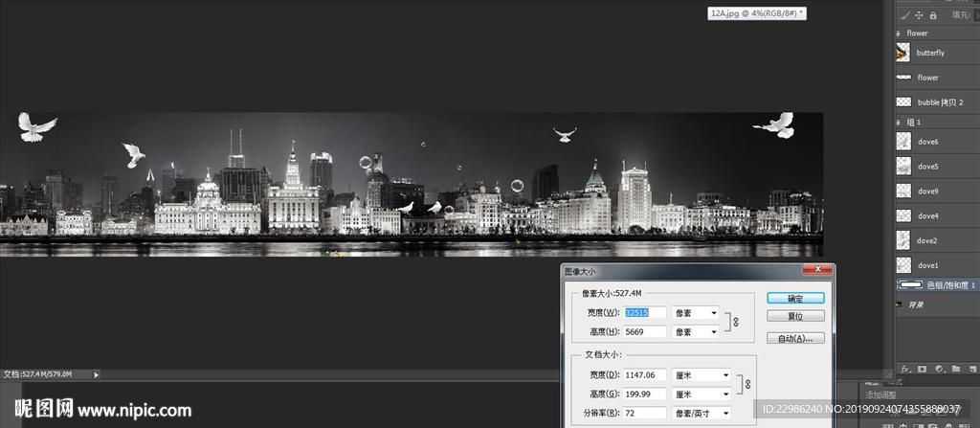Select the flower layer thumbnail
Viewport: 980px width, 428px height.
click(x=903, y=77)
